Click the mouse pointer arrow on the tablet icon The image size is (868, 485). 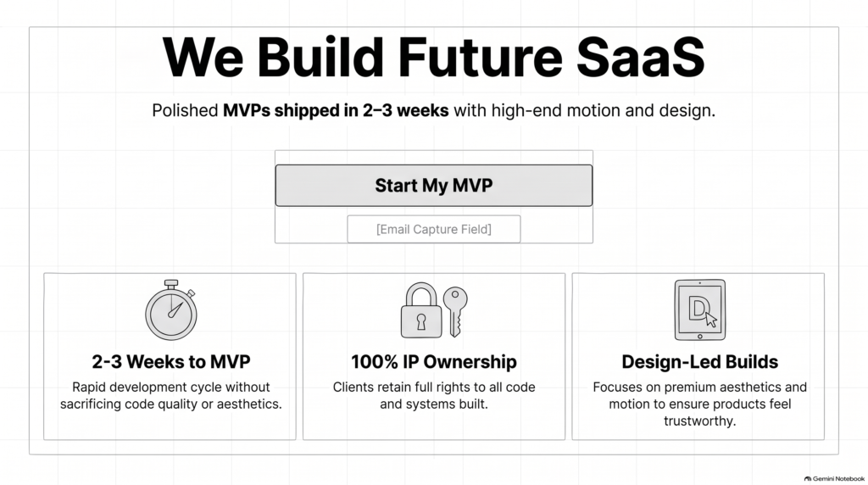pyautogui.click(x=711, y=320)
